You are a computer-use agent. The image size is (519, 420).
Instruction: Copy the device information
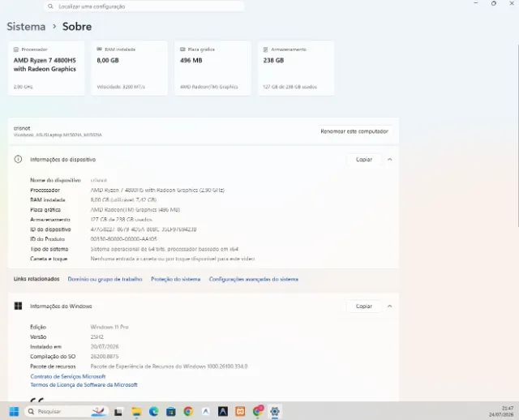[x=364, y=159]
